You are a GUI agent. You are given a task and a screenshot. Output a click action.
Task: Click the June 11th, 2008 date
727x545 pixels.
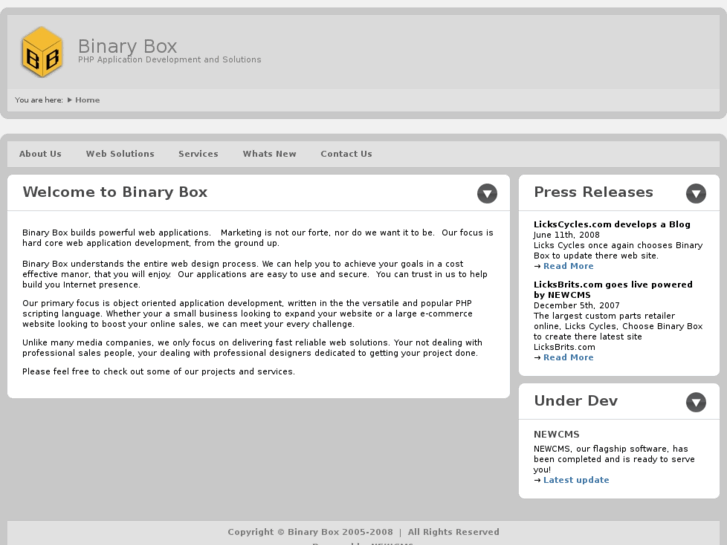(567, 235)
